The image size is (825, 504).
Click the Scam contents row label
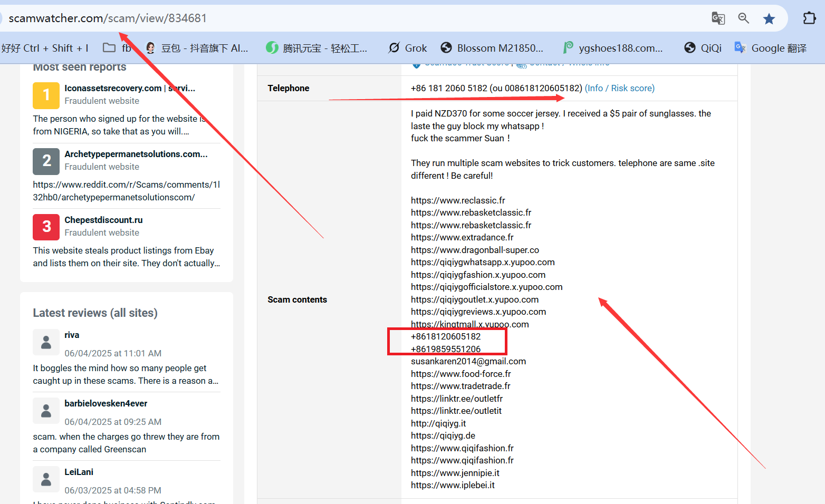coord(297,299)
